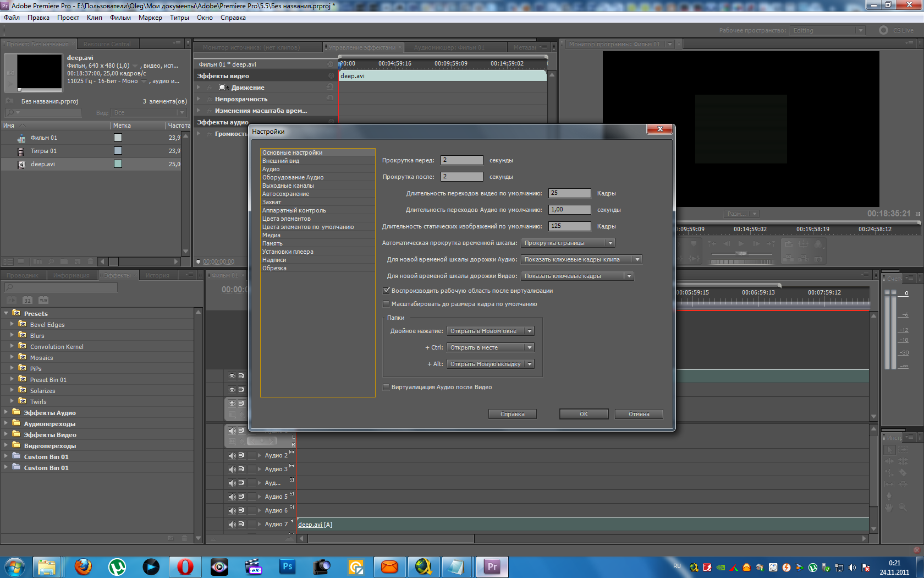Viewport: 924px width, 578px height.
Task: Mute the Аудио 2 track speaker icon
Action: point(232,455)
